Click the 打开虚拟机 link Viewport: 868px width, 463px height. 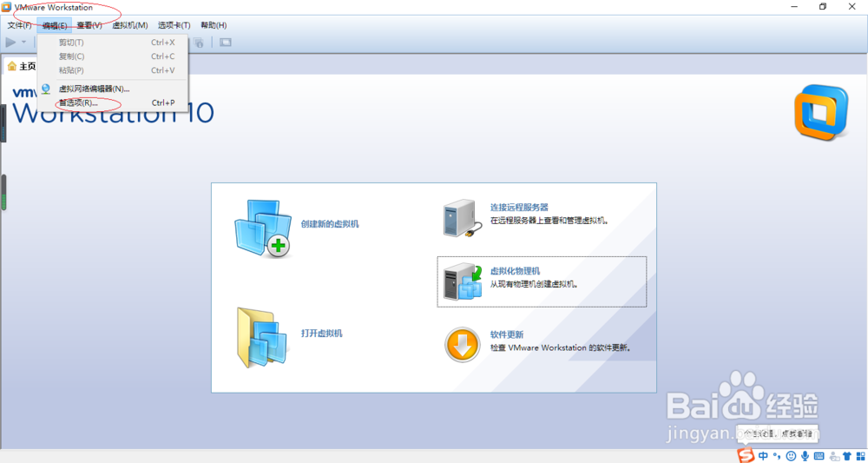coord(322,334)
